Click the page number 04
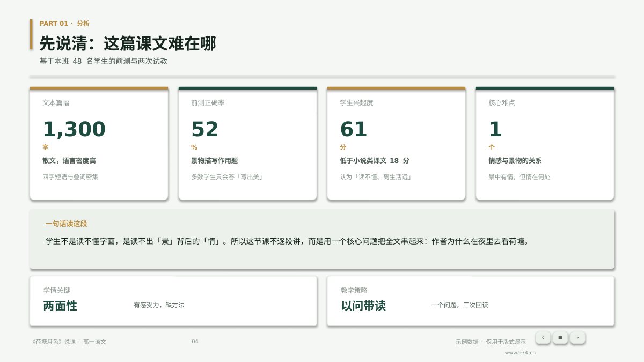Image resolution: width=644 pixels, height=362 pixels. tap(195, 342)
